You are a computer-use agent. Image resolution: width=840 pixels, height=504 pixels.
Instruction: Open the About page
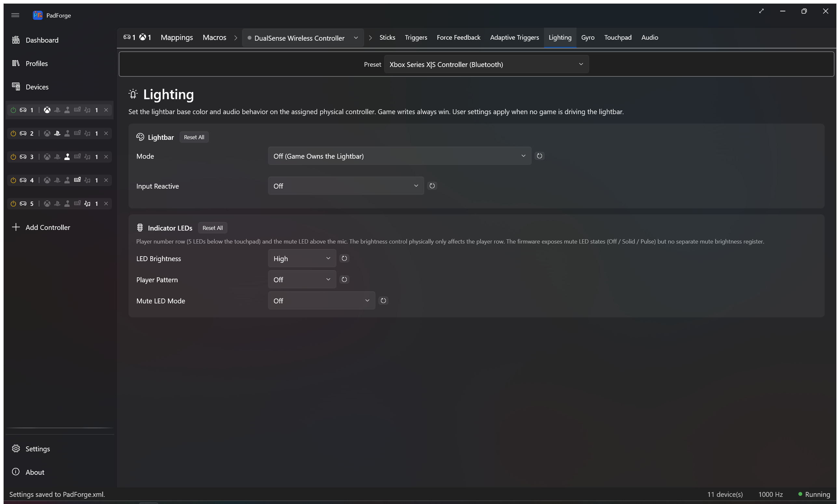tap(60, 472)
